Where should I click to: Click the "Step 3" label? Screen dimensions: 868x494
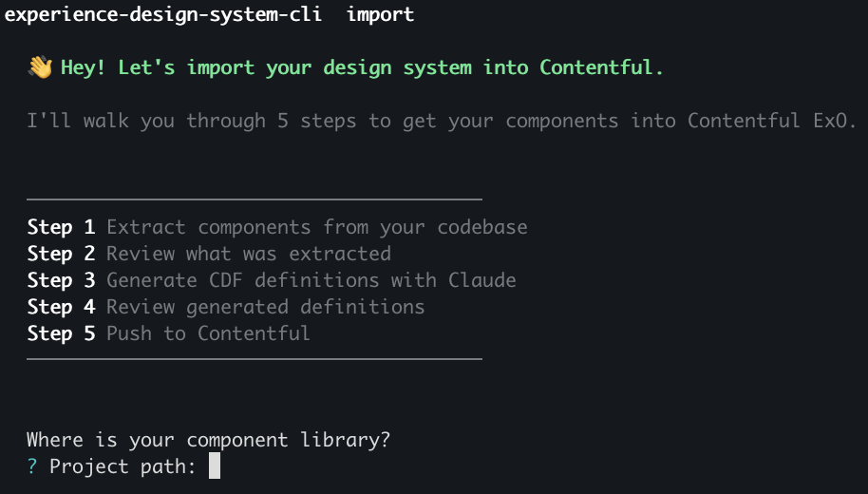click(x=62, y=280)
